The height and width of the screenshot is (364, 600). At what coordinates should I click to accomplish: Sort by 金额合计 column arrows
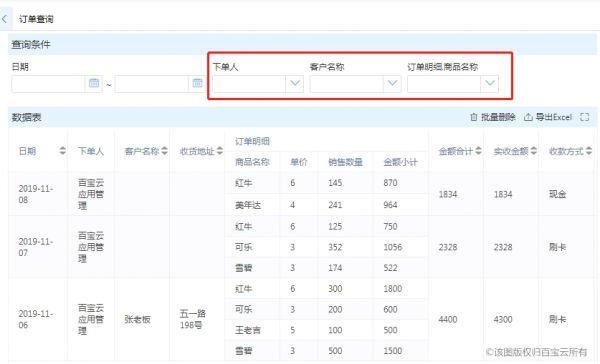478,151
